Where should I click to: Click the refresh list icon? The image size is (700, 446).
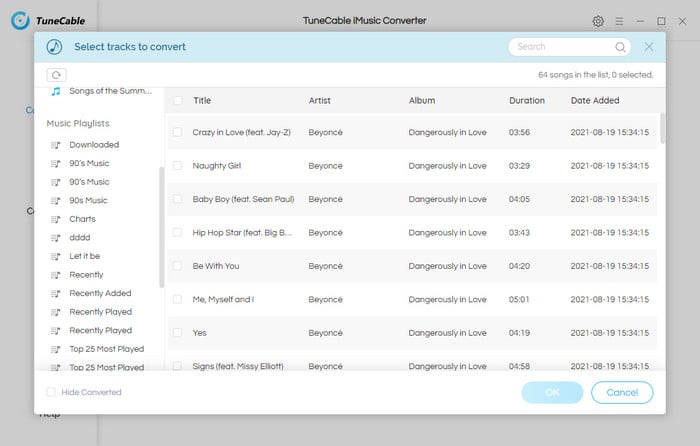point(56,75)
